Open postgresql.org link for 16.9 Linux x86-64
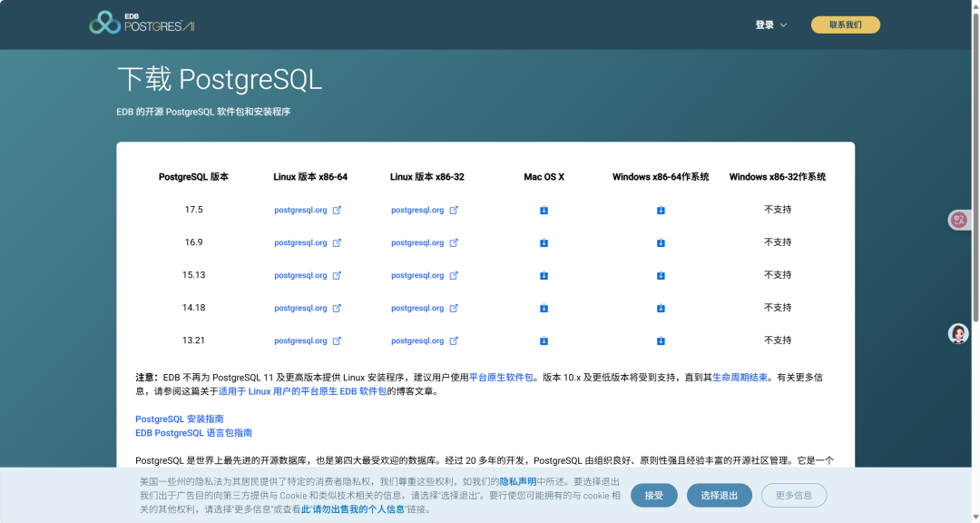This screenshot has width=980, height=523. [300, 242]
